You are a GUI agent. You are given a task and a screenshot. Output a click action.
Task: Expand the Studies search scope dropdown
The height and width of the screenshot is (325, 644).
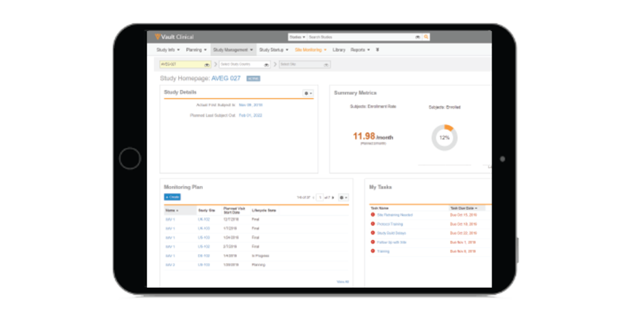click(x=298, y=37)
